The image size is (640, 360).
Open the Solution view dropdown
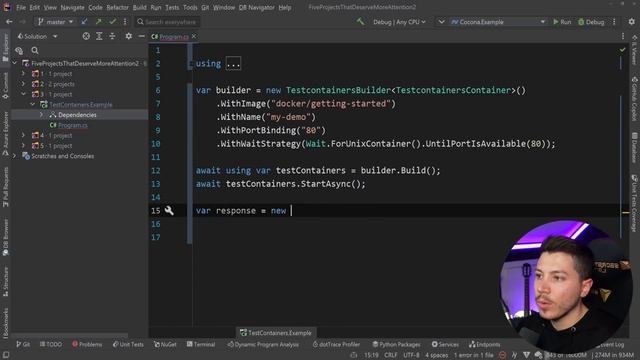tap(37, 36)
